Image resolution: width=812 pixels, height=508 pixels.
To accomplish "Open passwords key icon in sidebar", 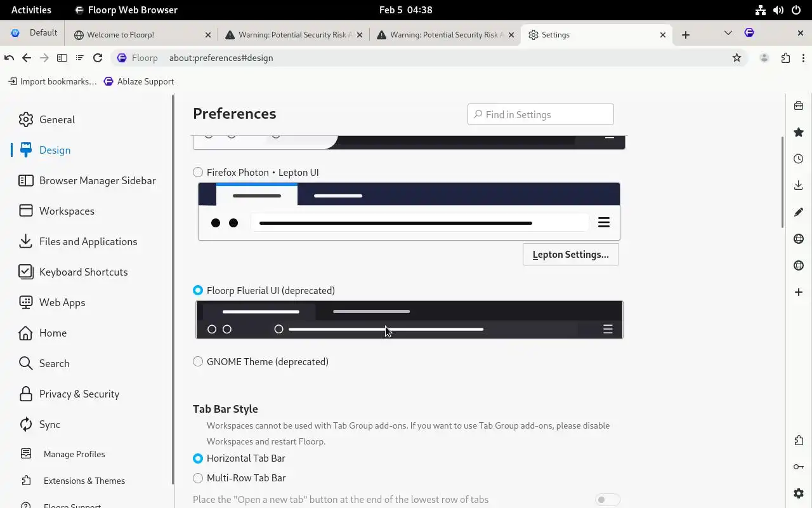I will click(x=799, y=467).
